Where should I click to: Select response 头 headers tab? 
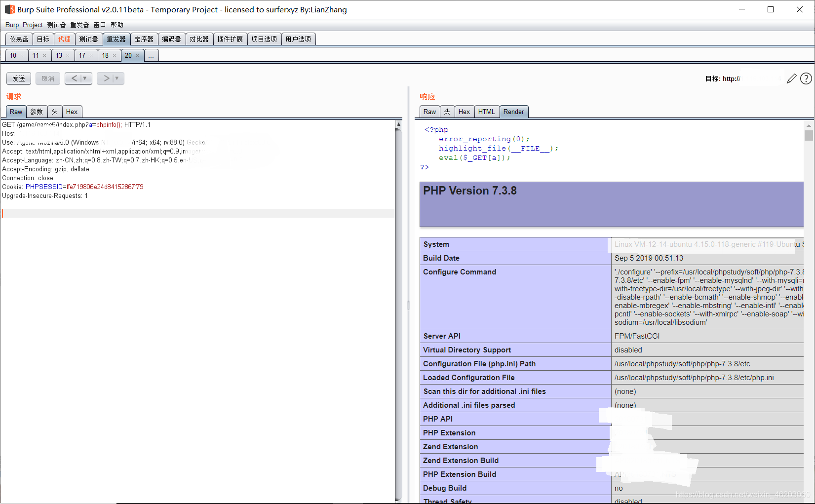[447, 112]
